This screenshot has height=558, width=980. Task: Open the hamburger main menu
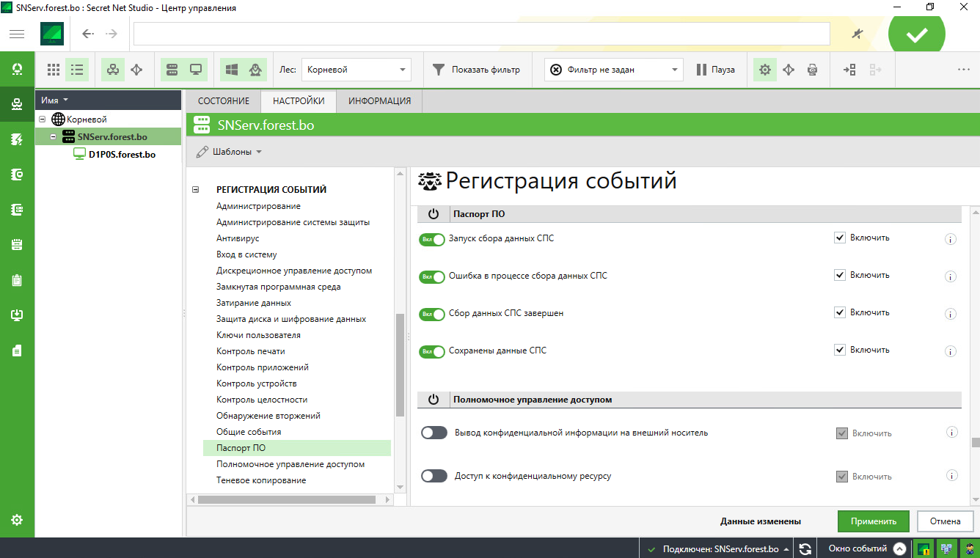tap(17, 34)
